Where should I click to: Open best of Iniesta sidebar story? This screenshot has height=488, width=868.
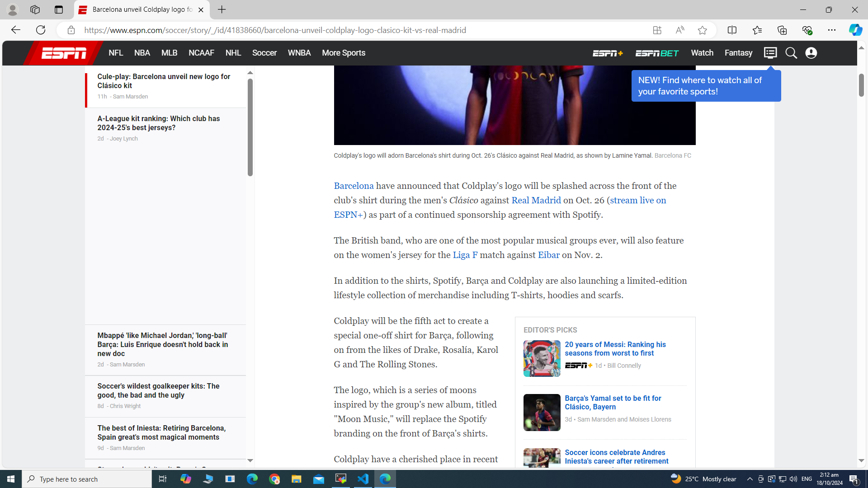161,432
